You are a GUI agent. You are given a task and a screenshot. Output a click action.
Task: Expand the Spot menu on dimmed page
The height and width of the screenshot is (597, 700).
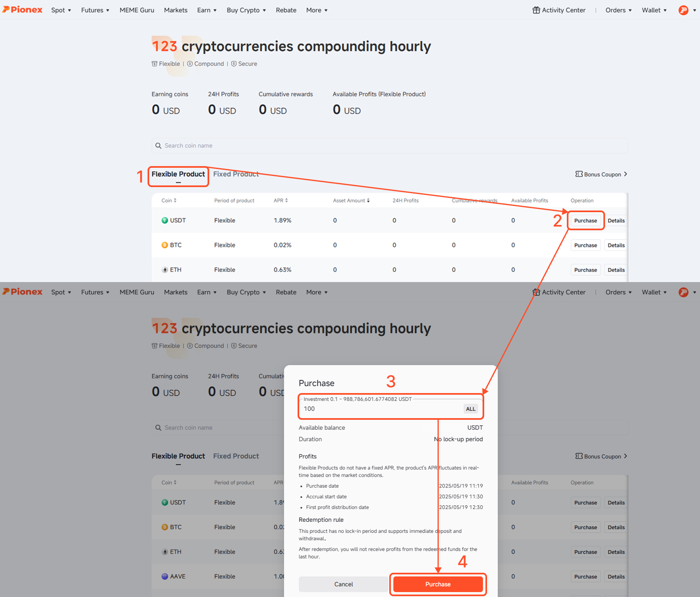tap(61, 292)
